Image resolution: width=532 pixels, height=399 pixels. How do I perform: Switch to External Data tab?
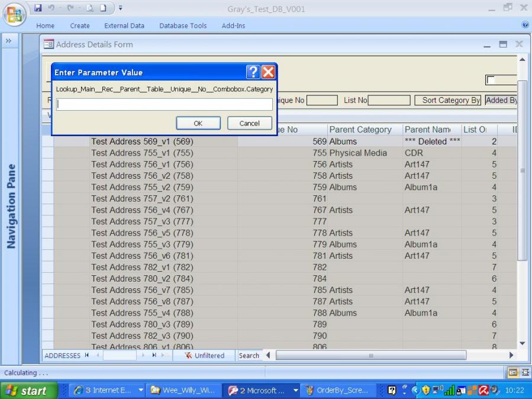(124, 25)
